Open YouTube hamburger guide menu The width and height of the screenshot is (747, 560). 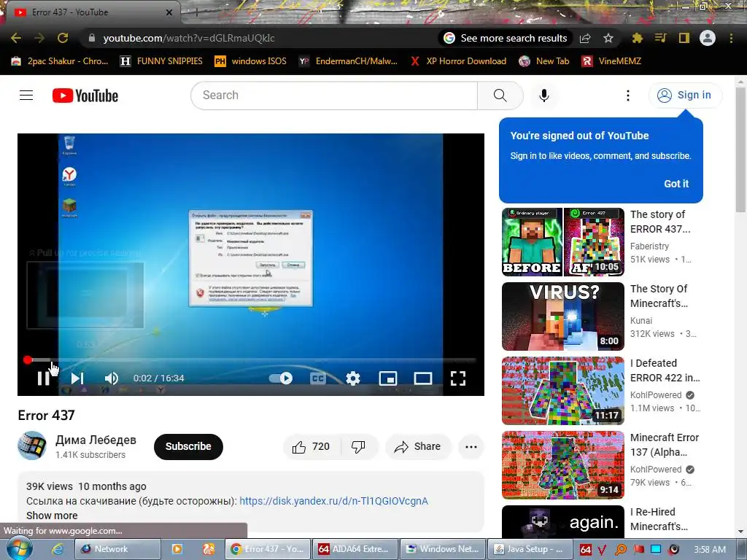click(26, 96)
